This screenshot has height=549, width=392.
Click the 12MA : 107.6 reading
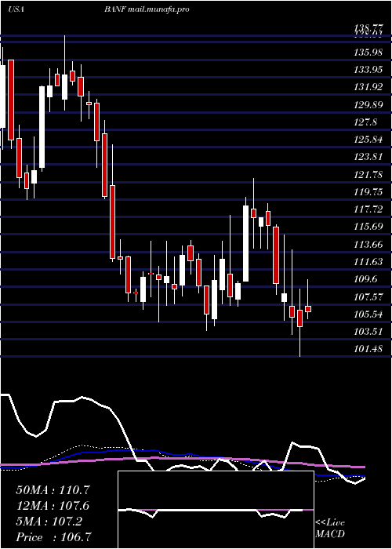pyautogui.click(x=53, y=506)
